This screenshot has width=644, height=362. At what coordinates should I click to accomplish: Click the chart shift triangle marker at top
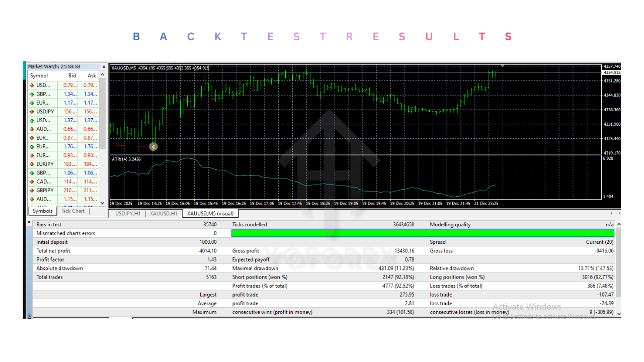point(502,66)
